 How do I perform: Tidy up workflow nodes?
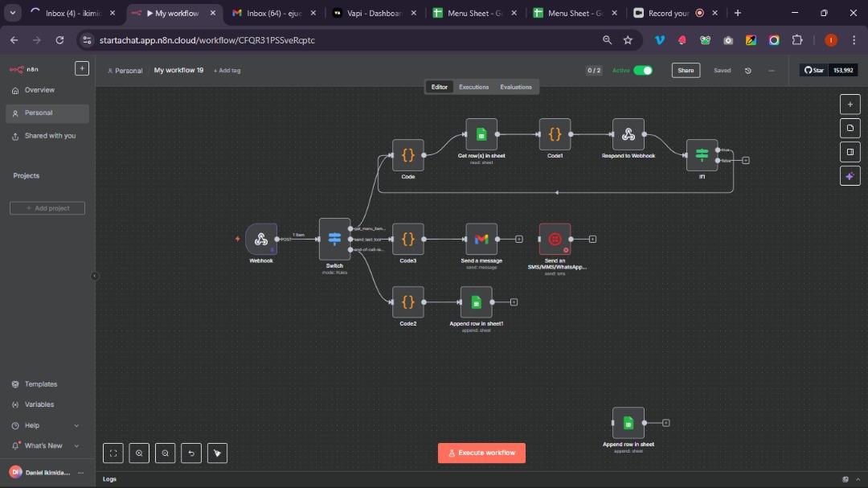(217, 453)
